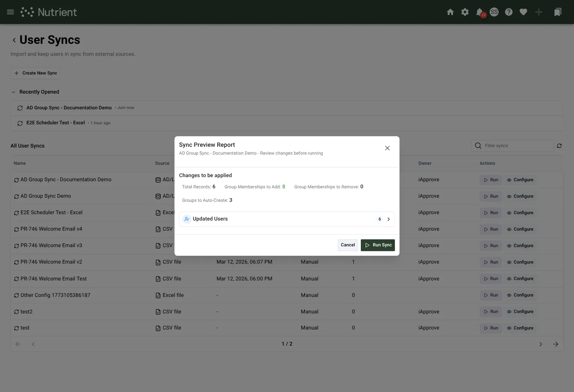Click Group Memberships to Remove value 0

point(362,187)
